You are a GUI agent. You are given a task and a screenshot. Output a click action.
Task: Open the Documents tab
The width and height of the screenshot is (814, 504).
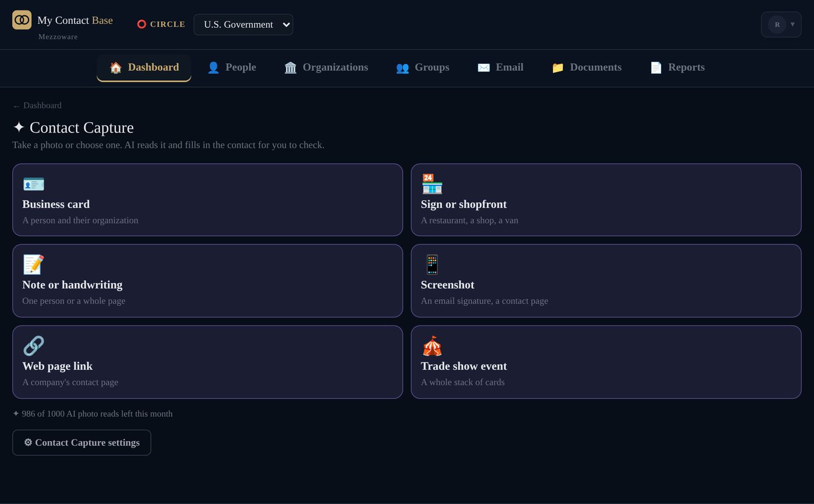[587, 67]
